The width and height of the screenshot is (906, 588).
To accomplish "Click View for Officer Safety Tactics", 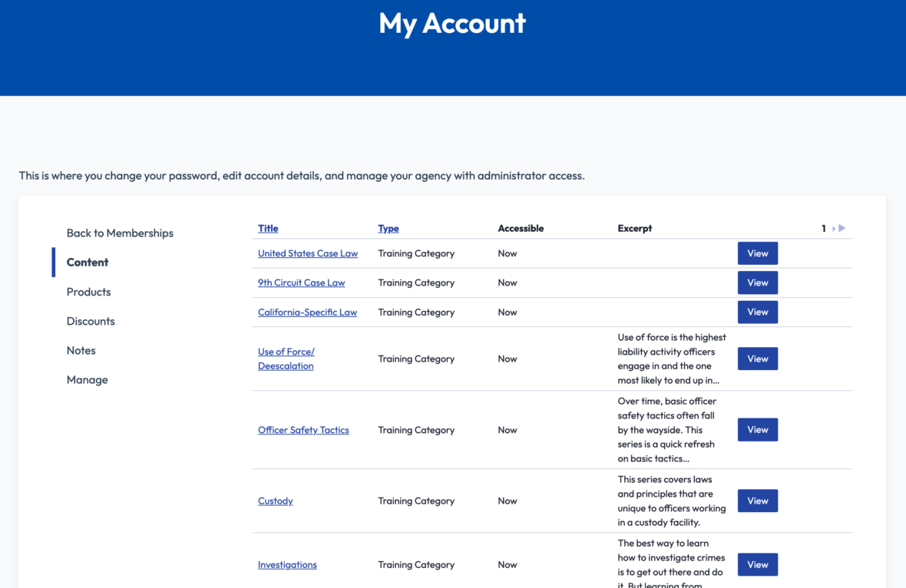I will click(x=757, y=430).
